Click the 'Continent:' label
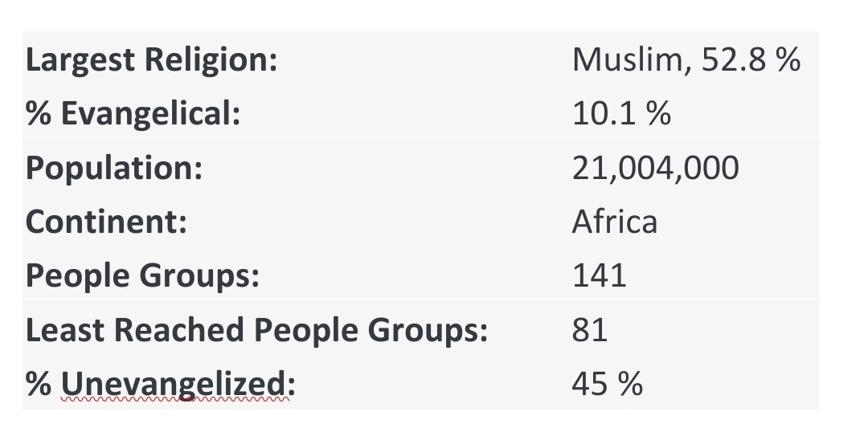This screenshot has width=868, height=440. (x=106, y=221)
